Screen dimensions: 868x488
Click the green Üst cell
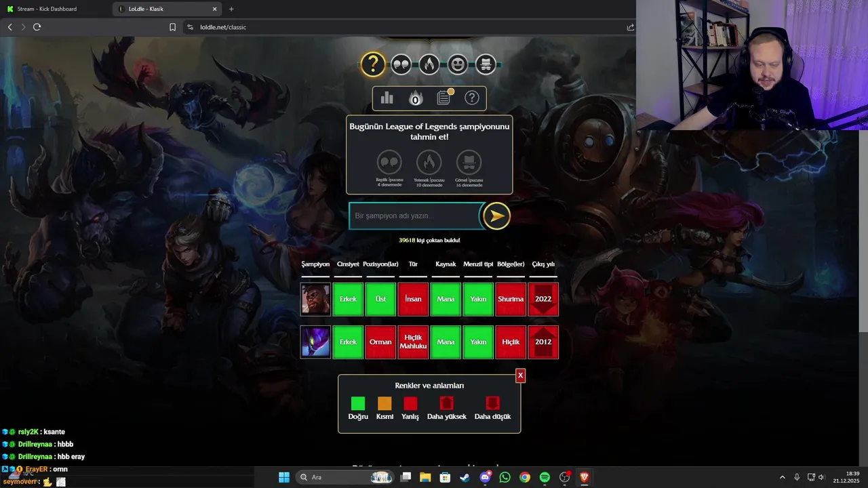coord(380,299)
